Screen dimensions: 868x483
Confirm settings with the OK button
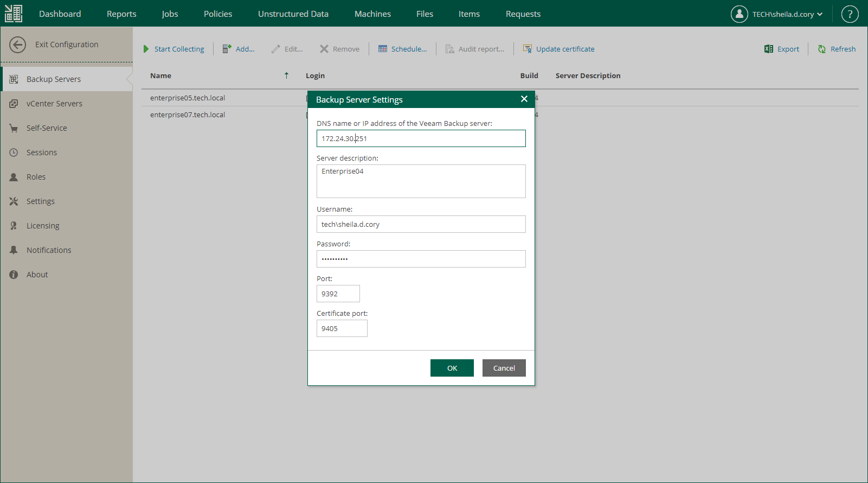pos(452,368)
